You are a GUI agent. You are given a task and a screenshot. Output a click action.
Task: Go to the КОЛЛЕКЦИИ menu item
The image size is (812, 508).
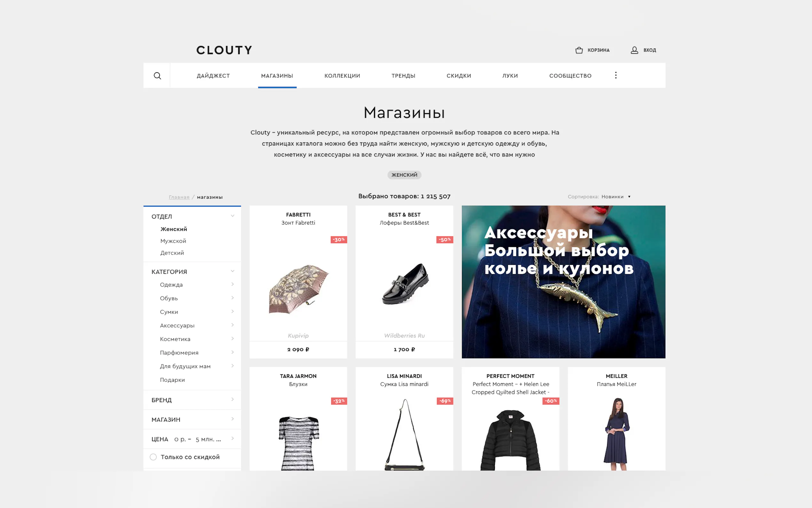342,75
